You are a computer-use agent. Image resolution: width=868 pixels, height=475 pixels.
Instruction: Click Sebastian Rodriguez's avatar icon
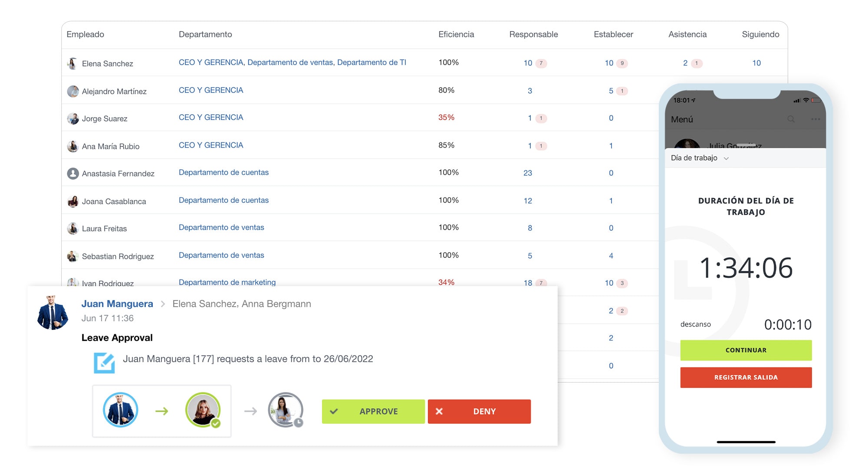72,256
